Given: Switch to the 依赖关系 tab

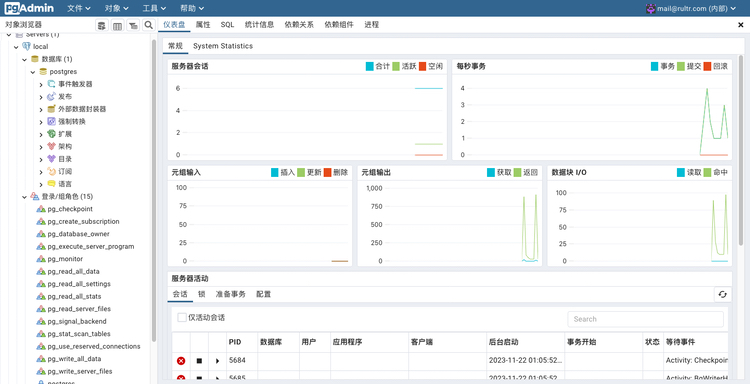Looking at the screenshot, I should click(x=299, y=25).
